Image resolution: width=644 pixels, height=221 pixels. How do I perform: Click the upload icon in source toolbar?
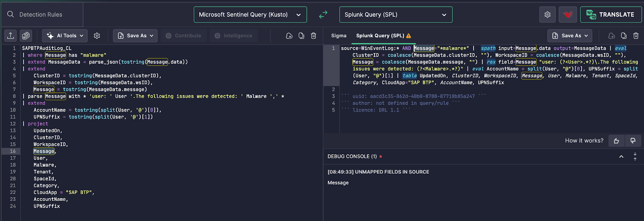10,36
